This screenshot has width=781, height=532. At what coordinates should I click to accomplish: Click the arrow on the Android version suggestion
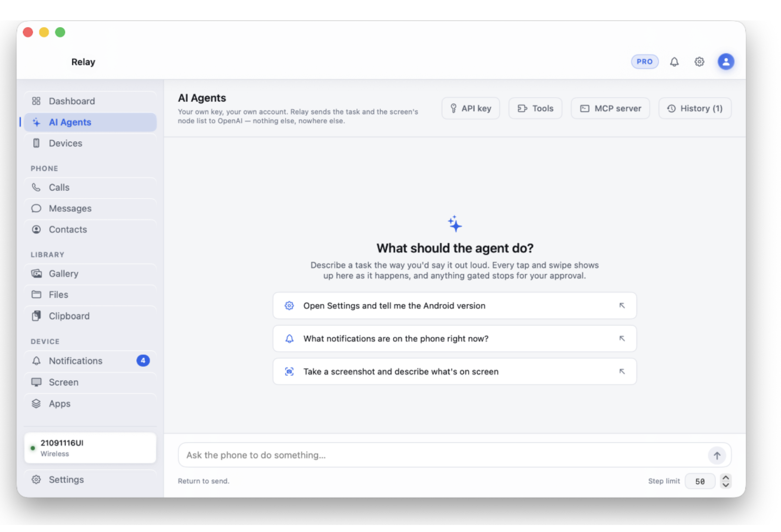(622, 306)
